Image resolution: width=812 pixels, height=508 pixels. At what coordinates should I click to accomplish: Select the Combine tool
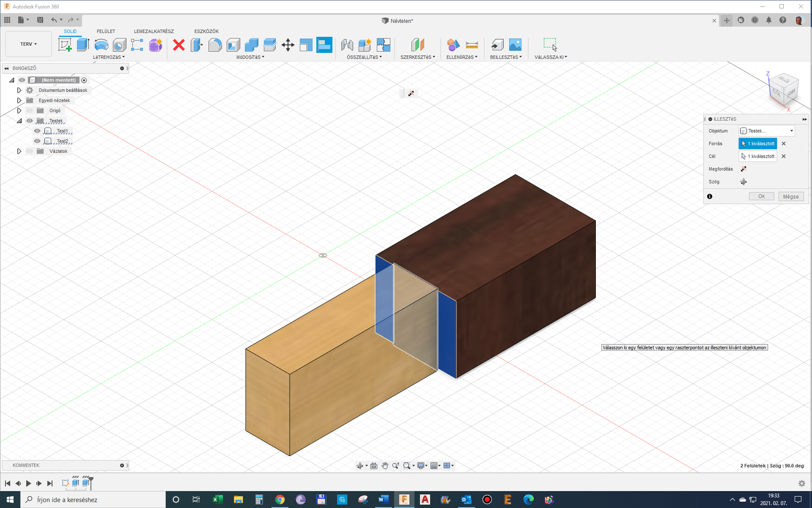(251, 45)
